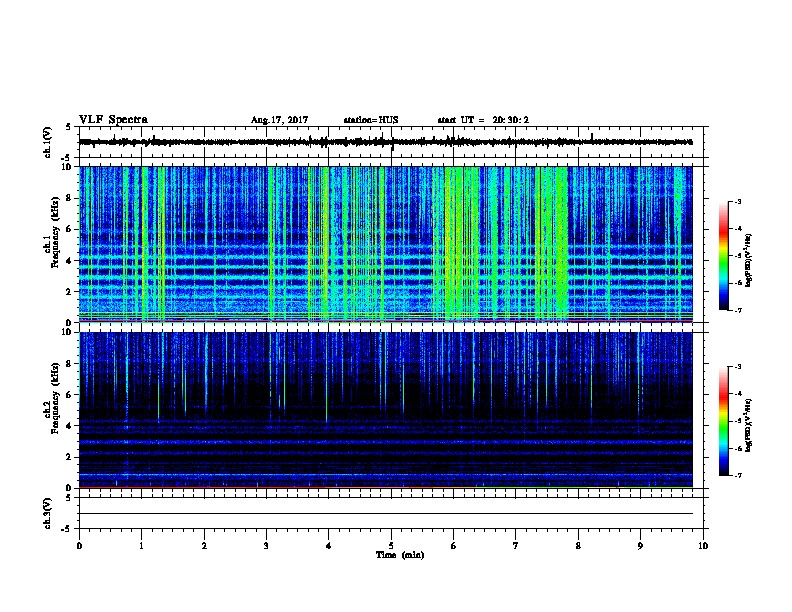This screenshot has height=612, width=792.
Task: Click the "4" frequency tick of the ch.2 spectrogram
Action: click(x=70, y=426)
